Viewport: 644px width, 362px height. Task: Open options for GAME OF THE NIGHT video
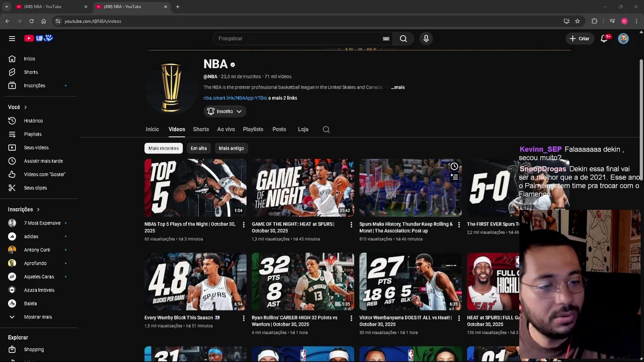coord(351,224)
